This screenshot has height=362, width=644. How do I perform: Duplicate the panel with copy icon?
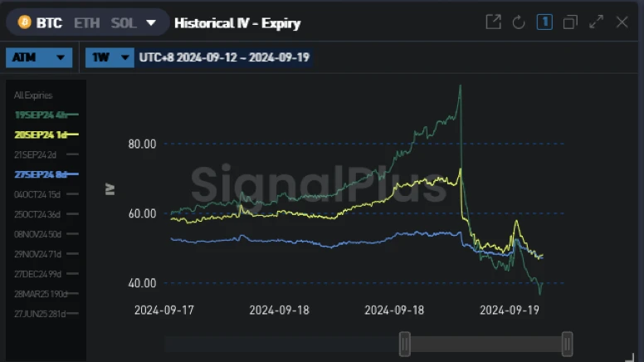(x=570, y=22)
